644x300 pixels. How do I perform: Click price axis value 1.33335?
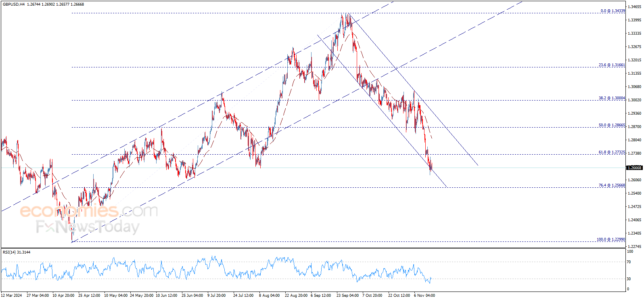click(x=635, y=34)
